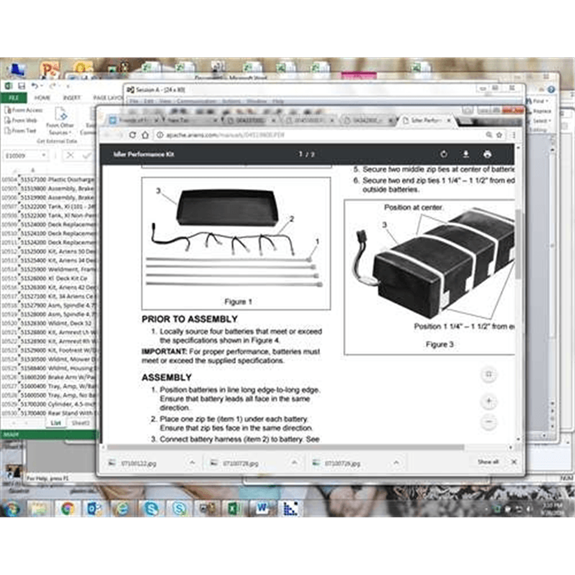The width and height of the screenshot is (575, 575).
Task: Bookmark this page with the star icon
Action: pyautogui.click(x=499, y=135)
